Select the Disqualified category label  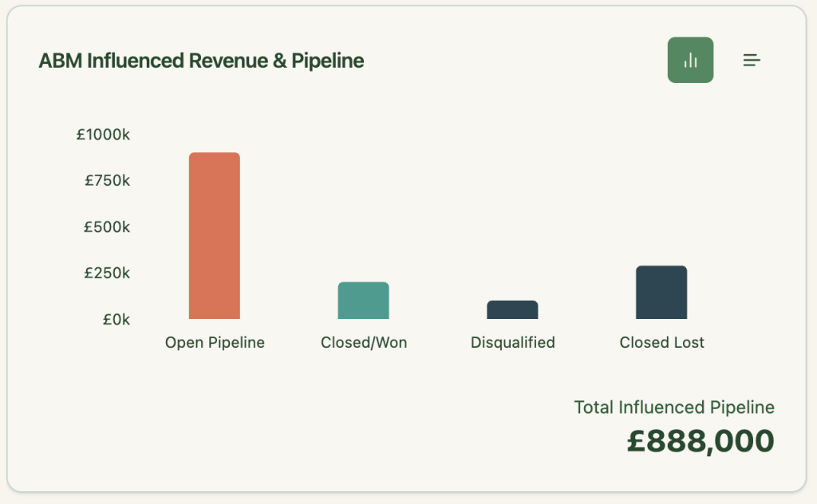pos(512,342)
